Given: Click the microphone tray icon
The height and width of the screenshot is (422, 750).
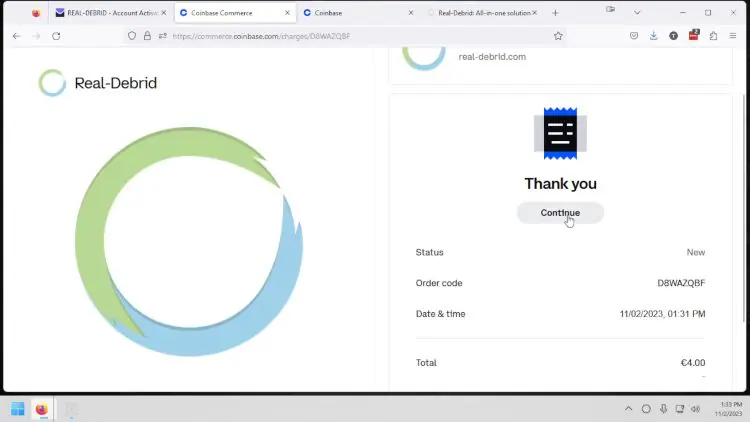Looking at the screenshot, I should [x=663, y=409].
